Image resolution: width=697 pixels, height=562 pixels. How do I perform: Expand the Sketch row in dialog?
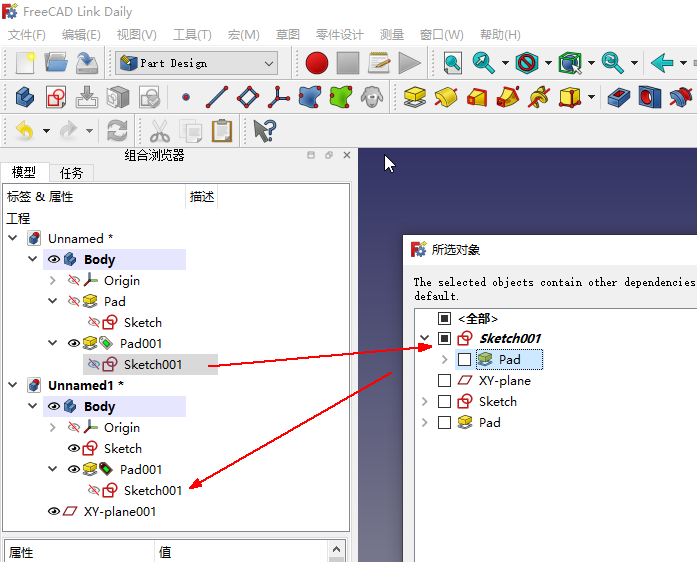pos(425,401)
